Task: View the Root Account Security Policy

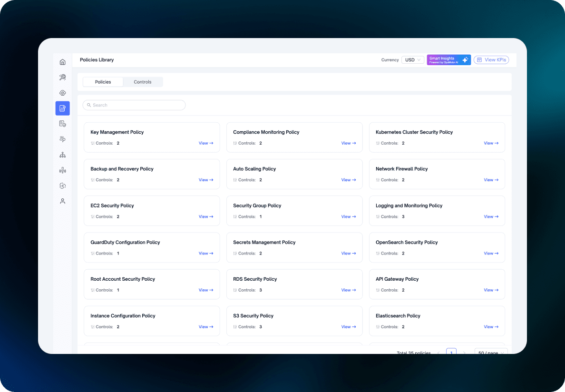Action: pos(206,290)
